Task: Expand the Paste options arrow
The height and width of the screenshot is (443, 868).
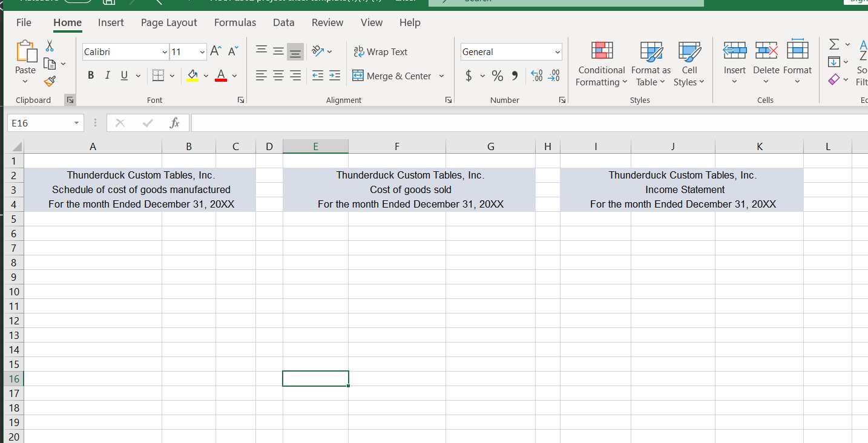Action: pos(25,82)
